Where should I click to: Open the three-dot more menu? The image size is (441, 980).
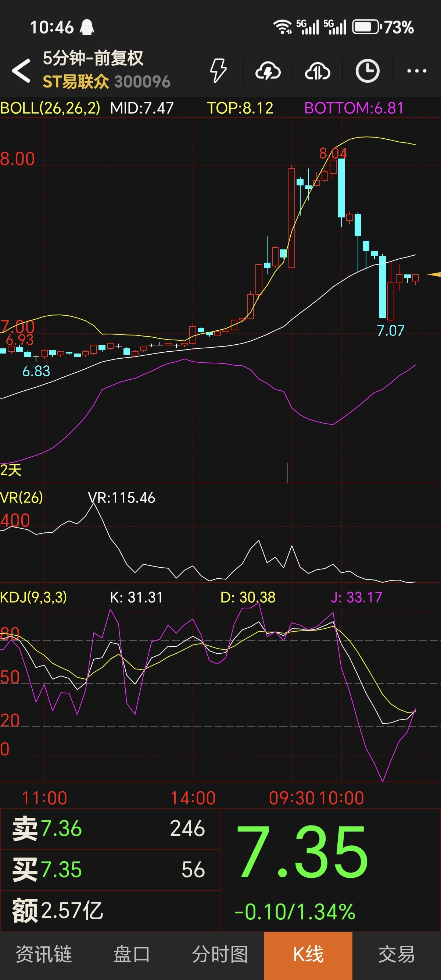pos(417,71)
